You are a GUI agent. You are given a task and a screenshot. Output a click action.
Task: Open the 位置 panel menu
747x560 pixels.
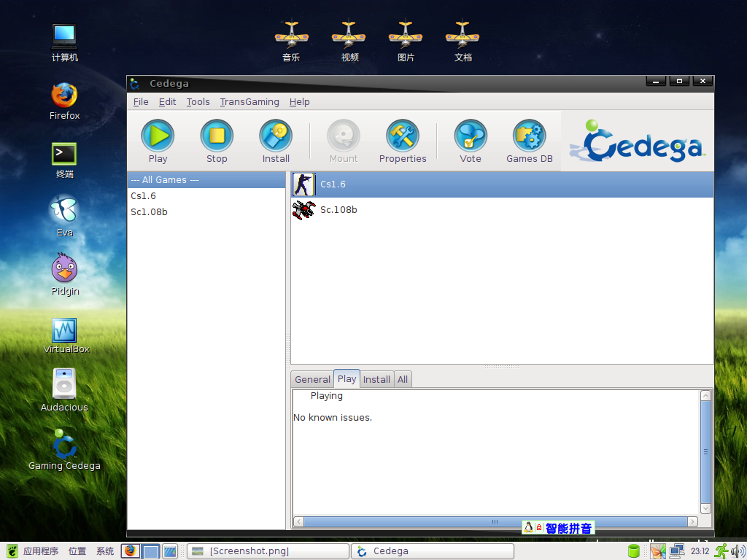click(77, 551)
